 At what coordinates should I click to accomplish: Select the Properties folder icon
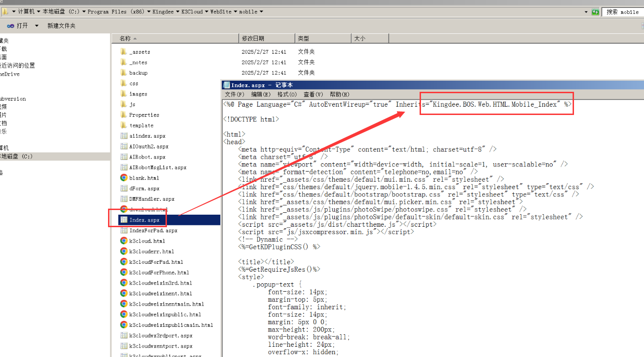pos(123,115)
